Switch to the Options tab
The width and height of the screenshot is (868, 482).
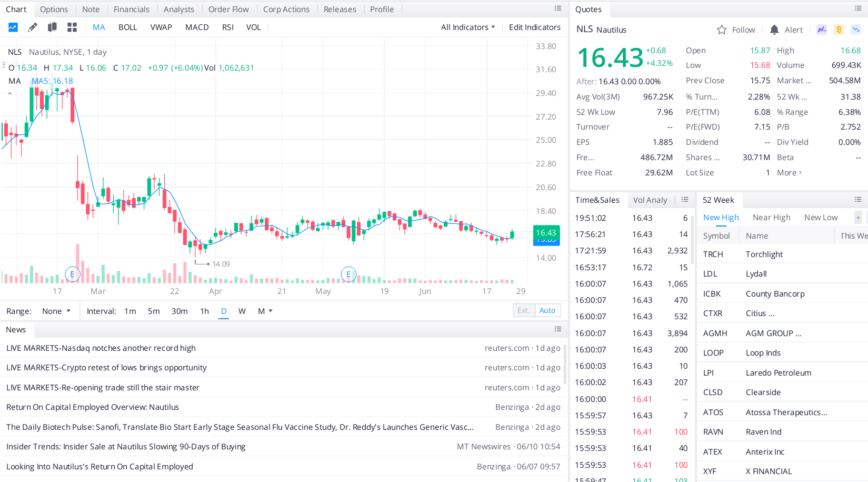click(54, 9)
